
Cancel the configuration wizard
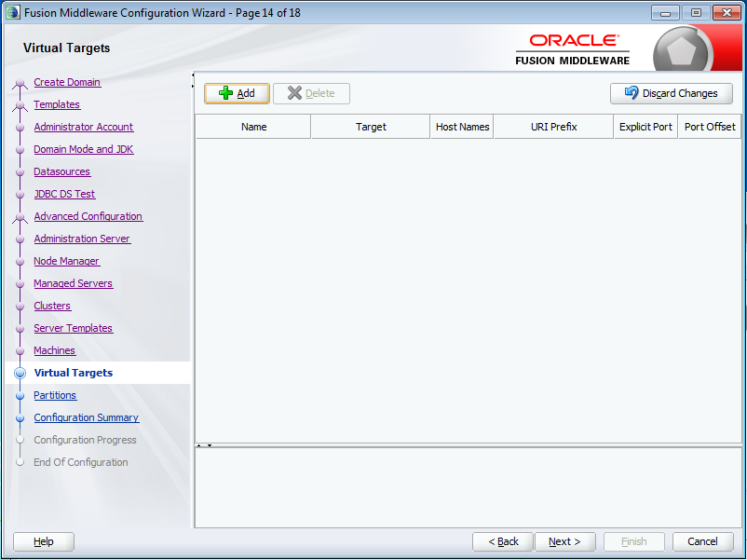[x=702, y=541]
